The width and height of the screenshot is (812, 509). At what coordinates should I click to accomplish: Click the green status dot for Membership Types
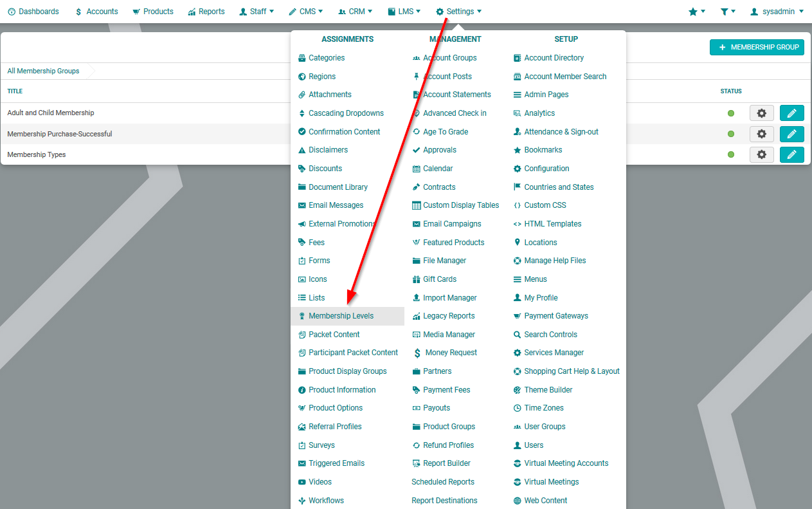tap(731, 154)
